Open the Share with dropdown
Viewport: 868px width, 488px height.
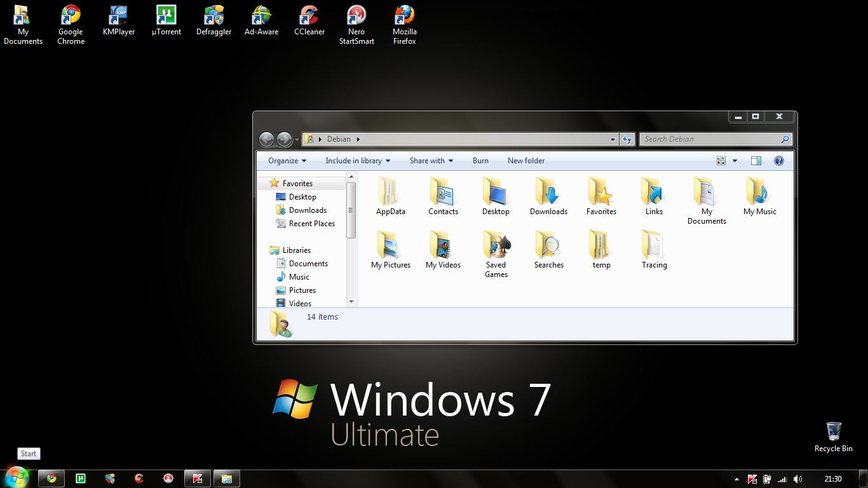pos(431,161)
